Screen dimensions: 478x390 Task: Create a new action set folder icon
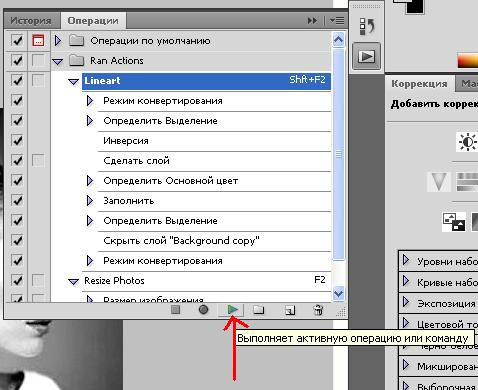pos(259,310)
